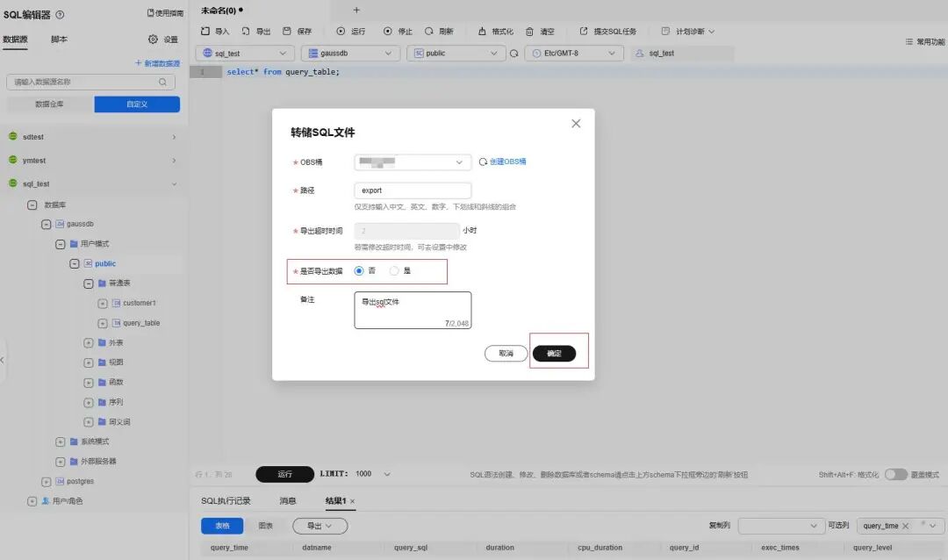
Task: Click the run icon in editor toolbar
Action: pyautogui.click(x=341, y=31)
